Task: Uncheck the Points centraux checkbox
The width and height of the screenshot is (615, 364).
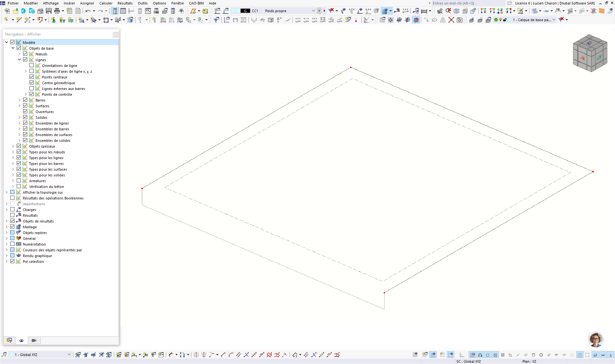Action: (32, 77)
